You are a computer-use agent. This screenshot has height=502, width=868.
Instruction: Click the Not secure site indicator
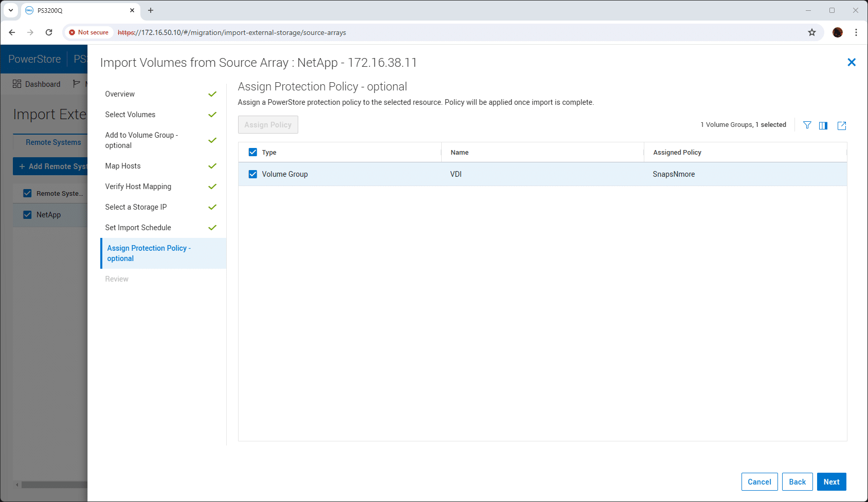[89, 32]
